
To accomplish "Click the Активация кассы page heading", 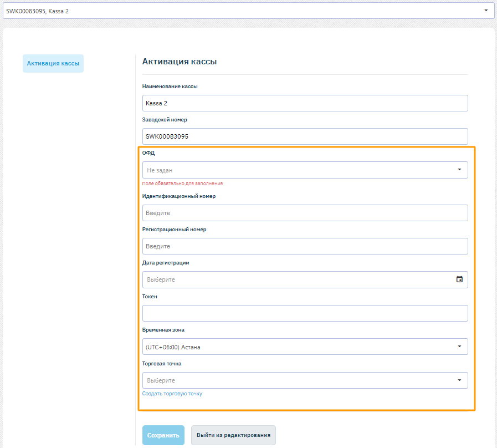I will [180, 62].
